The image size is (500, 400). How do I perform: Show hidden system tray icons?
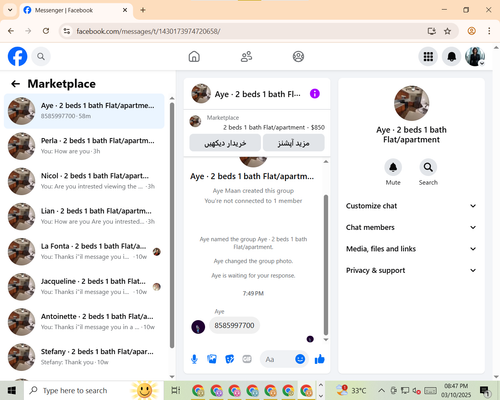pyautogui.click(x=381, y=390)
